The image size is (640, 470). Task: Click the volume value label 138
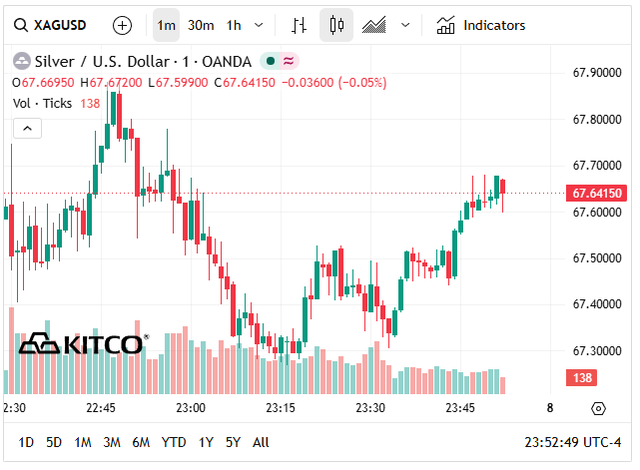(x=582, y=378)
